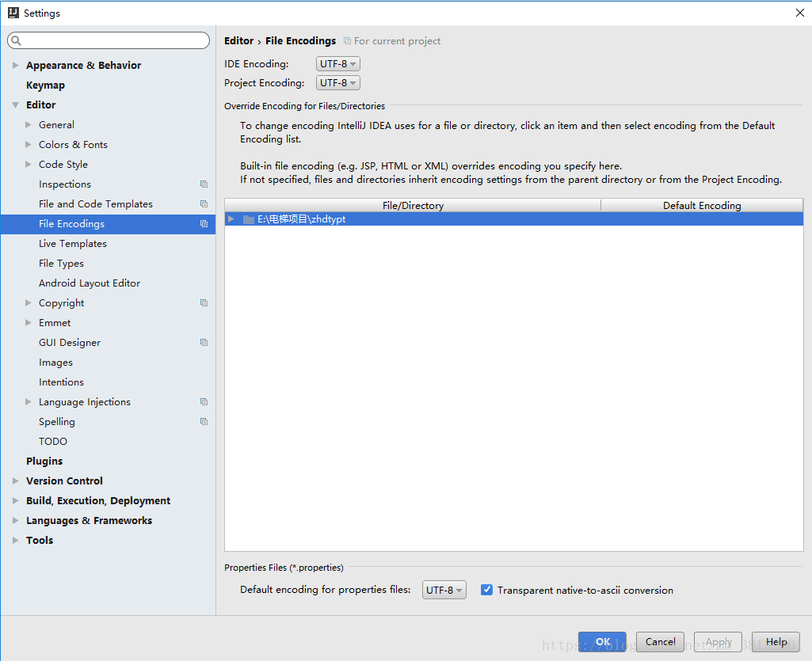Click the magnifier icon in the search field
Image resolution: width=812 pixels, height=661 pixels.
[17, 40]
